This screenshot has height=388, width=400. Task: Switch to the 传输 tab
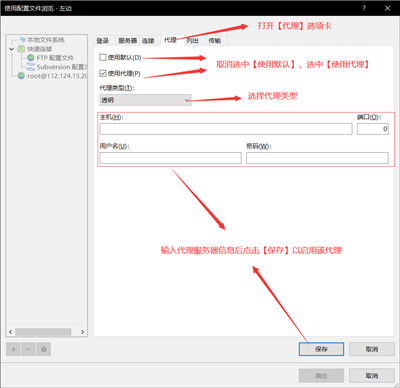point(215,41)
